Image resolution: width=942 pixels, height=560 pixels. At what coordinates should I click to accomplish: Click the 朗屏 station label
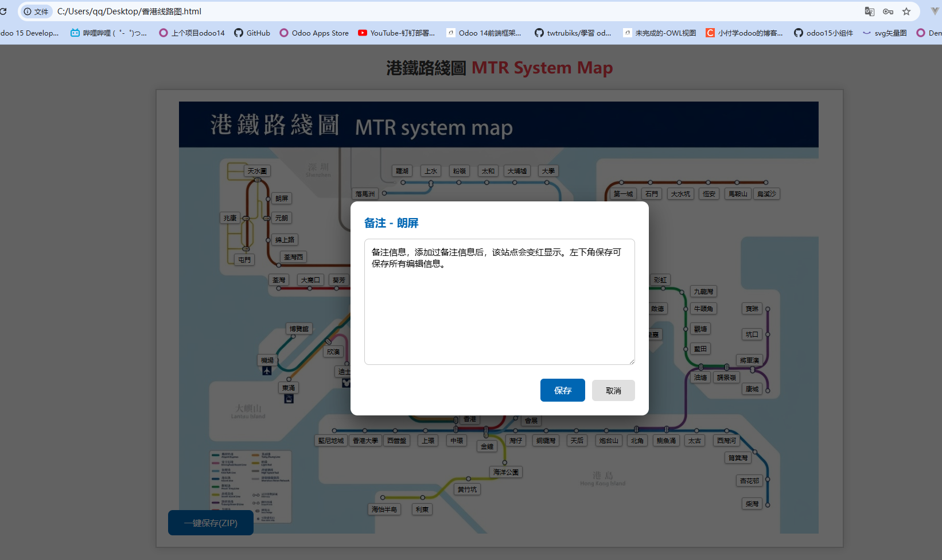point(282,199)
